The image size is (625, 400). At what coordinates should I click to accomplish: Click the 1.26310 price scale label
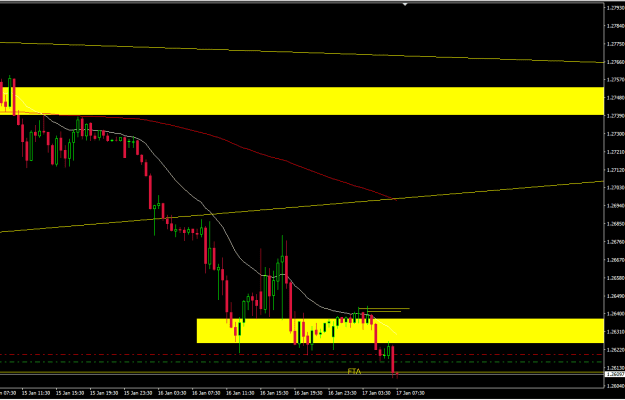[615, 331]
